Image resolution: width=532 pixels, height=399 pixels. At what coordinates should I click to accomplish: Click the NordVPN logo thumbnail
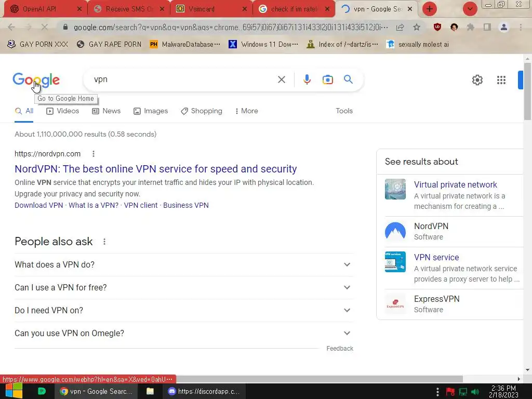(395, 231)
